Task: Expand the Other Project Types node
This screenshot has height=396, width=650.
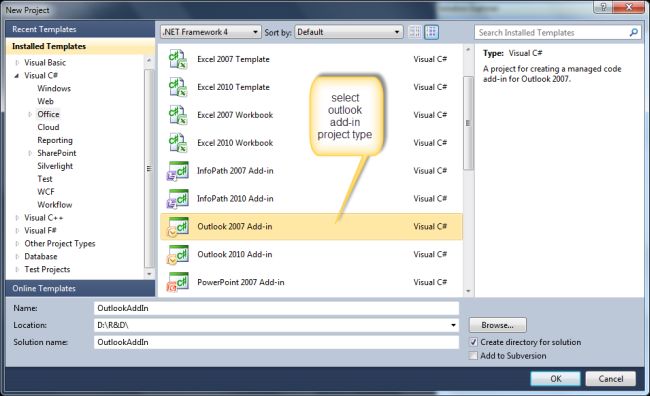Action: click(17, 243)
